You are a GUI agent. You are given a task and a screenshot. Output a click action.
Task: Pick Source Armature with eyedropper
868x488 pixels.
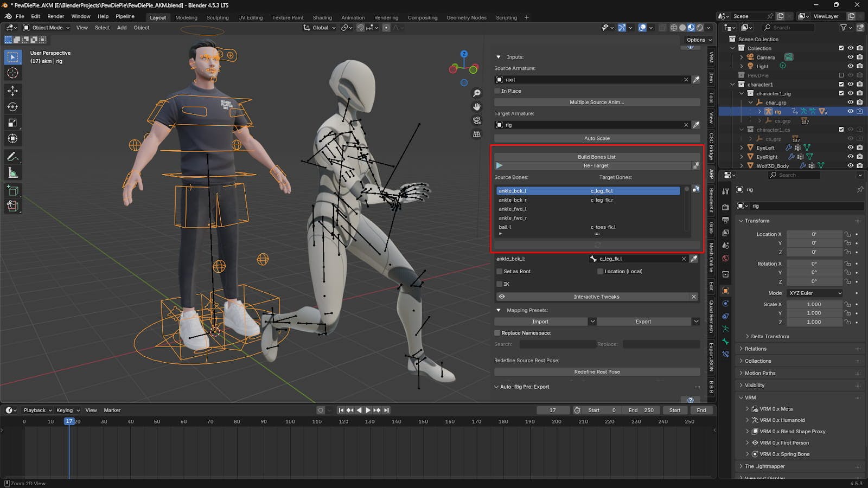click(696, 80)
